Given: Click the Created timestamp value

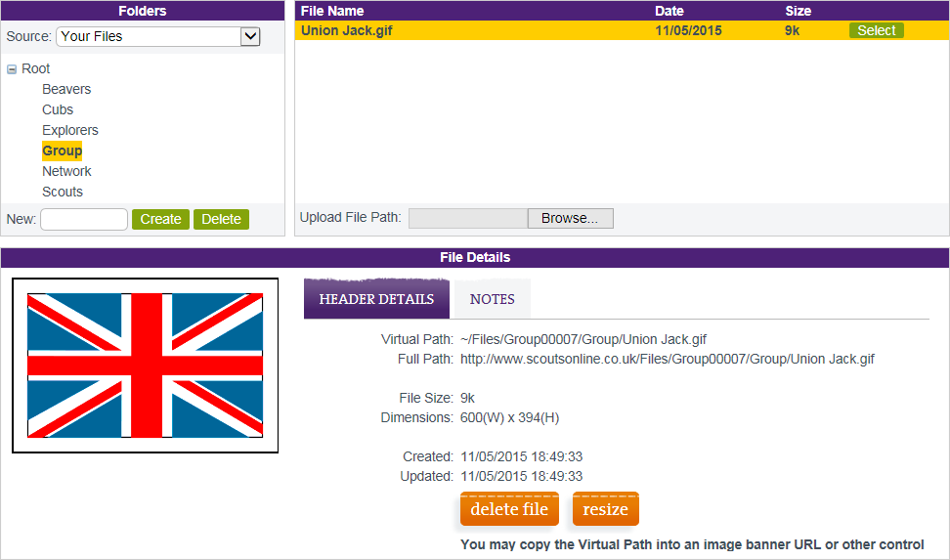Looking at the screenshot, I should tap(521, 456).
